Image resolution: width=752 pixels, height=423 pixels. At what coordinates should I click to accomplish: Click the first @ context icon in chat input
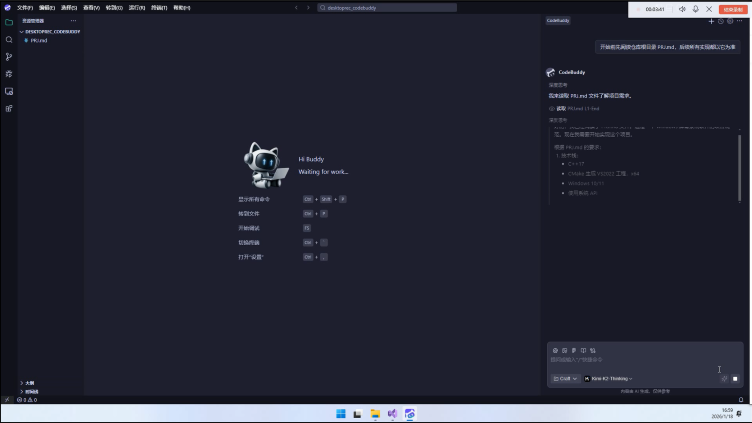tap(555, 351)
